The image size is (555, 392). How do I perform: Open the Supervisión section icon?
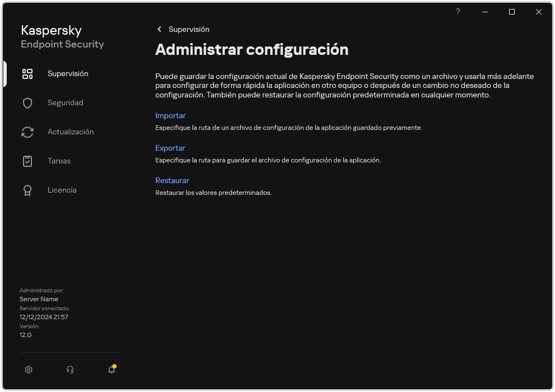tap(27, 73)
